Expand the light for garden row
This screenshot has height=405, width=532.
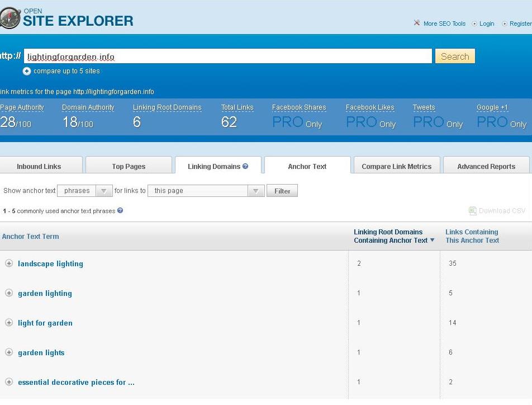pos(9,323)
